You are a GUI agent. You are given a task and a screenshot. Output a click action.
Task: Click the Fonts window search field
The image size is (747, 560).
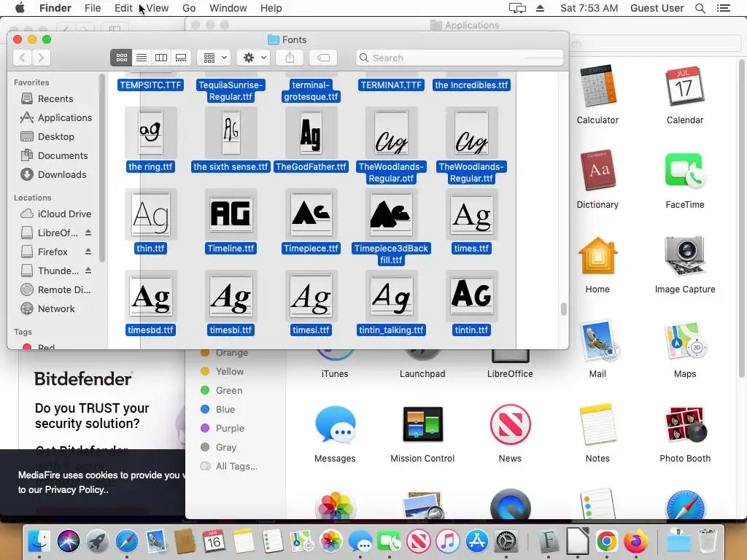(x=460, y=58)
